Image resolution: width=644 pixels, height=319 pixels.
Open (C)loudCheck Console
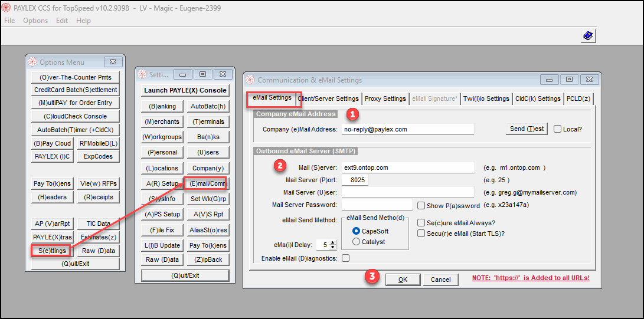tap(76, 116)
